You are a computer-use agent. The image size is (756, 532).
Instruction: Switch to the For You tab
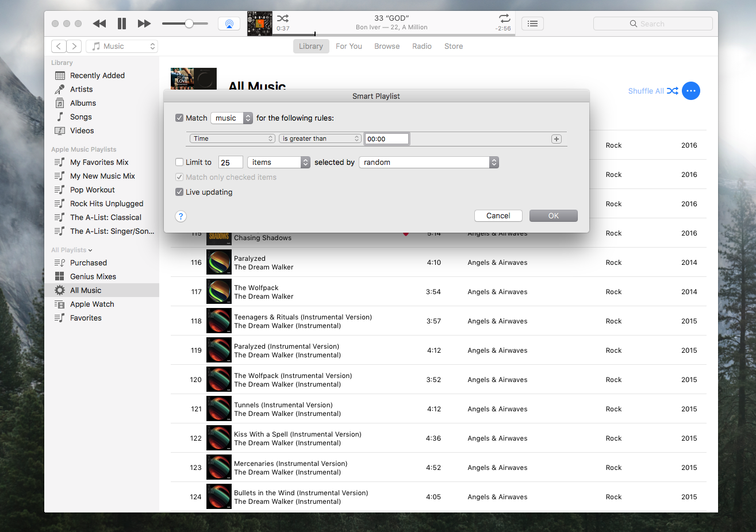click(348, 46)
